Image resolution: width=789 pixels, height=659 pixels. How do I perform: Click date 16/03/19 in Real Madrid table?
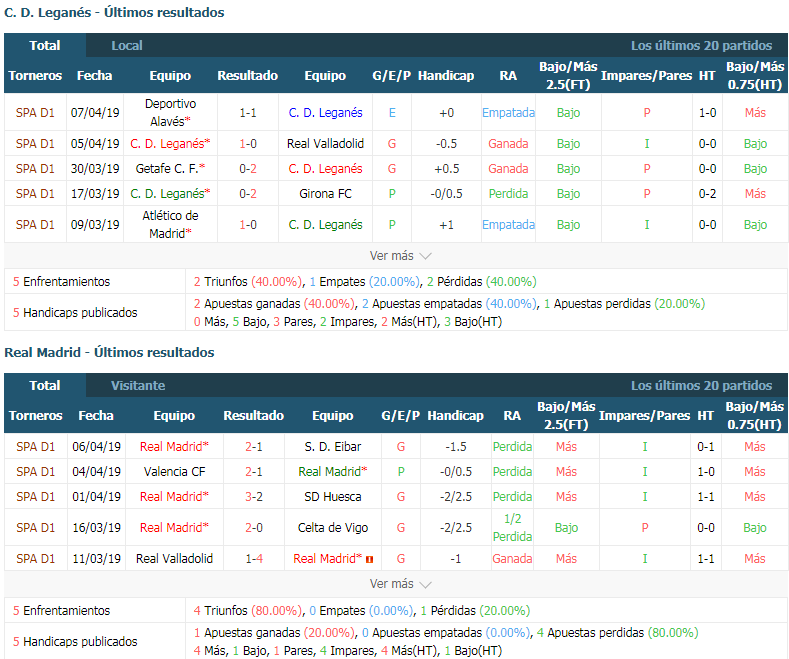[96, 528]
